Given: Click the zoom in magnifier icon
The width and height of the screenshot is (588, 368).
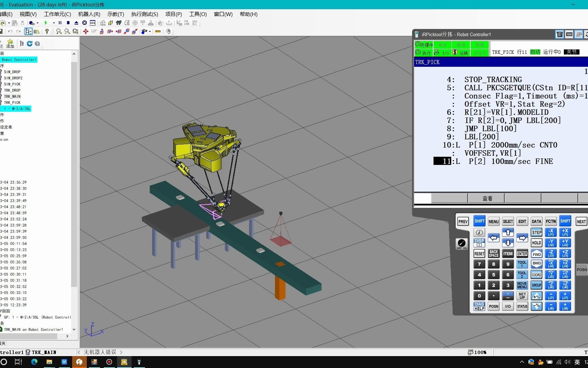Looking at the screenshot, I should 59,31.
